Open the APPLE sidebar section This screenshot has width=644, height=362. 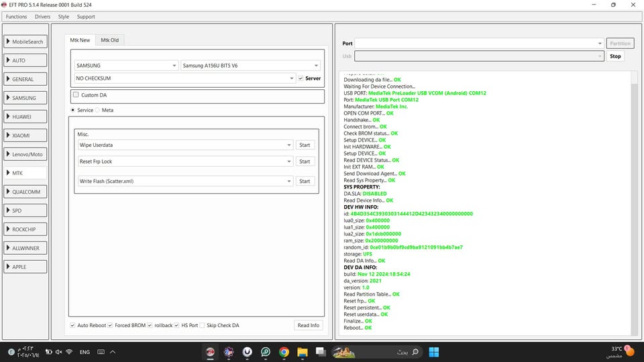pos(25,267)
